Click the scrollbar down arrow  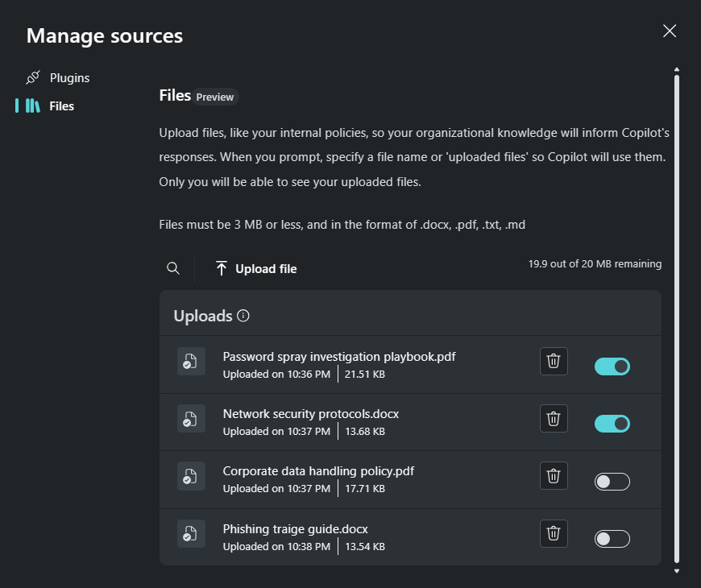[x=676, y=571]
